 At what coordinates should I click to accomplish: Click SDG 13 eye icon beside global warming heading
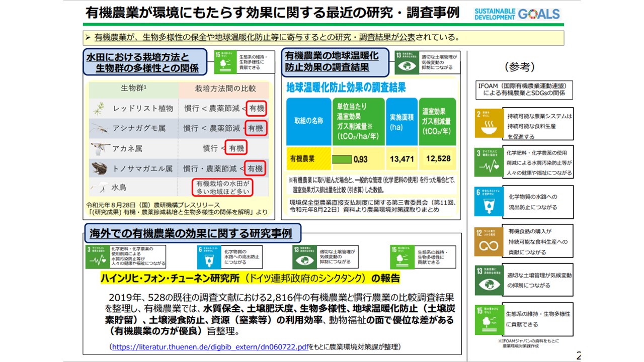tap(407, 62)
